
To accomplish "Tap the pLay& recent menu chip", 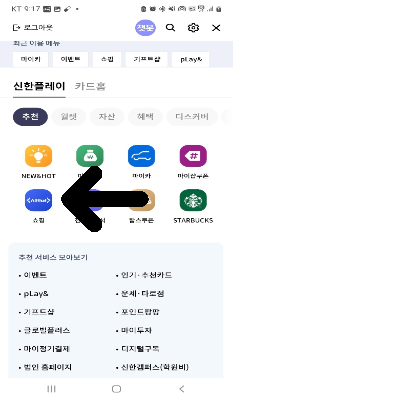I will [x=191, y=59].
